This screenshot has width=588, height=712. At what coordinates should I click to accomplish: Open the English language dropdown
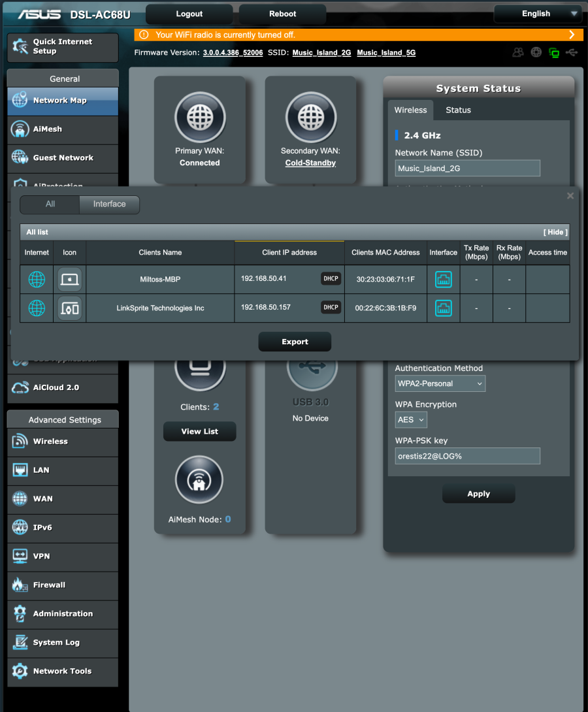(x=536, y=14)
